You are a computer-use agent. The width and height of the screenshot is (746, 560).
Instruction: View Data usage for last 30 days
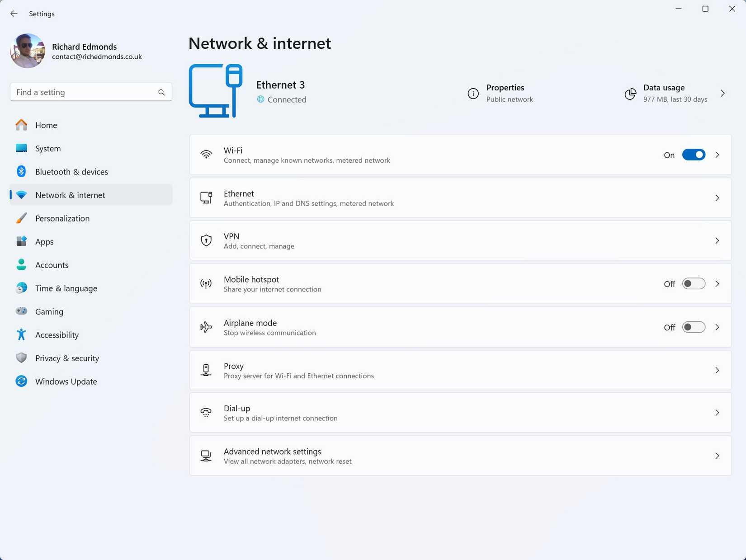(665, 93)
